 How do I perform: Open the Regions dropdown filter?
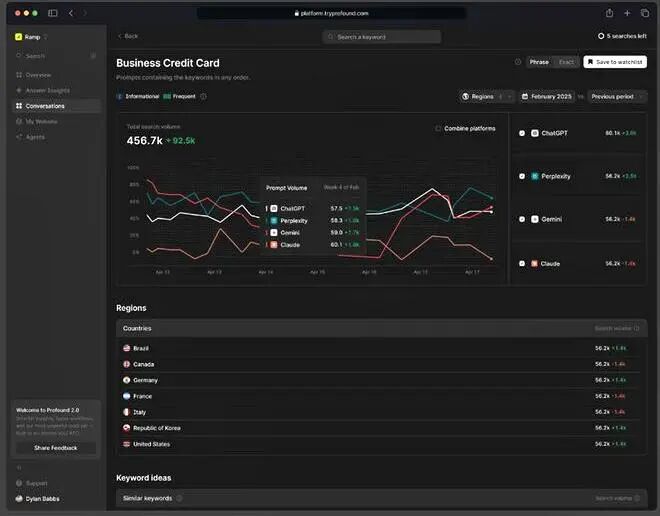pos(486,96)
